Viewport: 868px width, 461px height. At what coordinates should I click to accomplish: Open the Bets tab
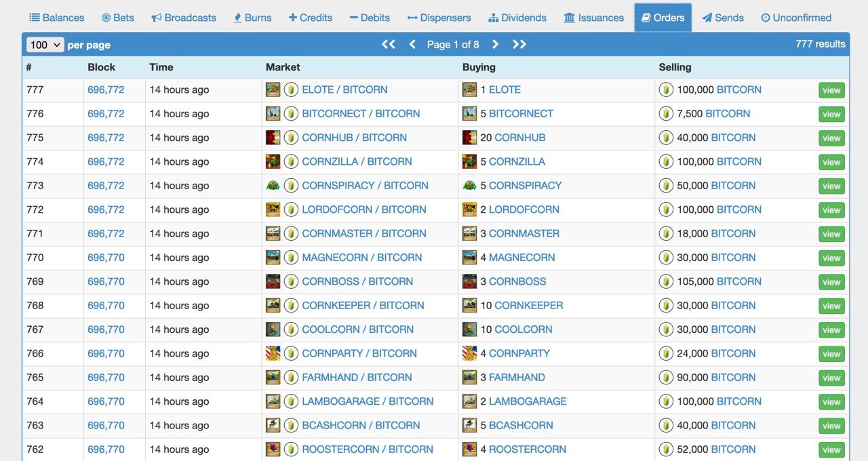(117, 18)
